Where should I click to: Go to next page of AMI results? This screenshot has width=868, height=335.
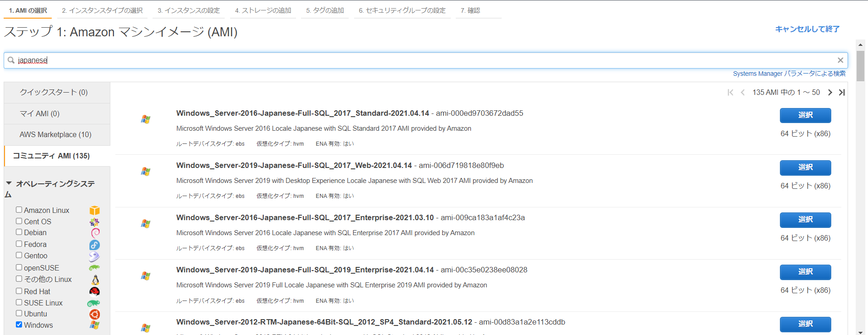pos(830,92)
